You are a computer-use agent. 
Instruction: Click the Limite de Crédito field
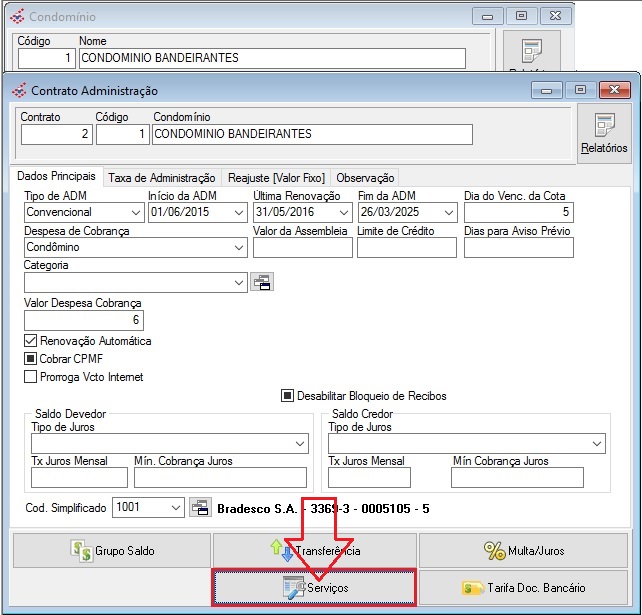click(x=406, y=248)
